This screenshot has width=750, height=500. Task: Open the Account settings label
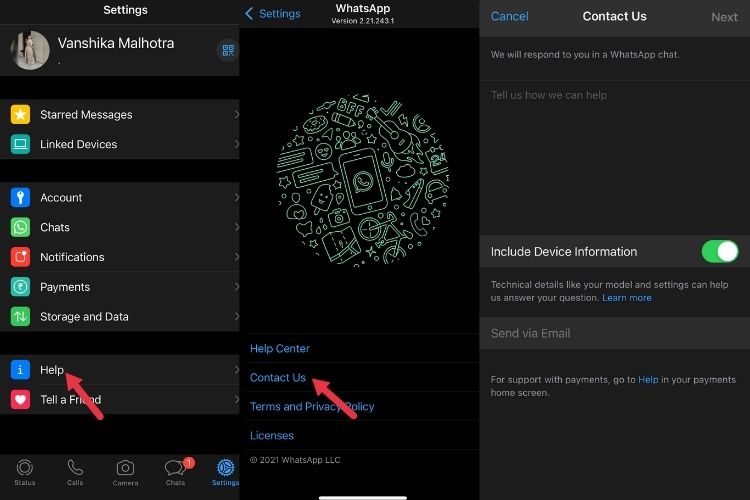(61, 198)
